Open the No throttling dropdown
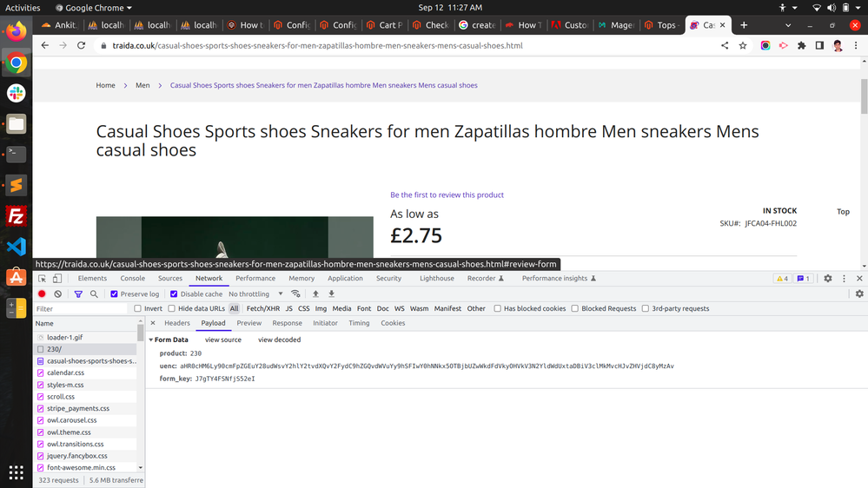This screenshot has width=868, height=488. click(x=254, y=294)
